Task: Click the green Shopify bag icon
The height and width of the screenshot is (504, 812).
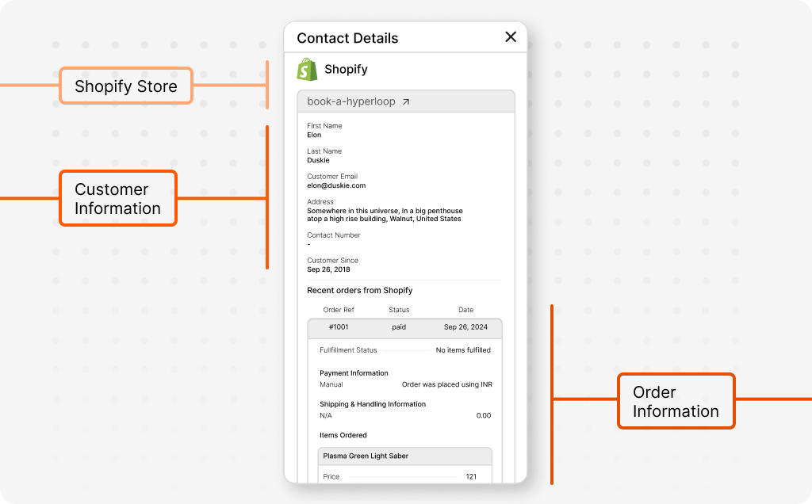Action: click(x=309, y=69)
